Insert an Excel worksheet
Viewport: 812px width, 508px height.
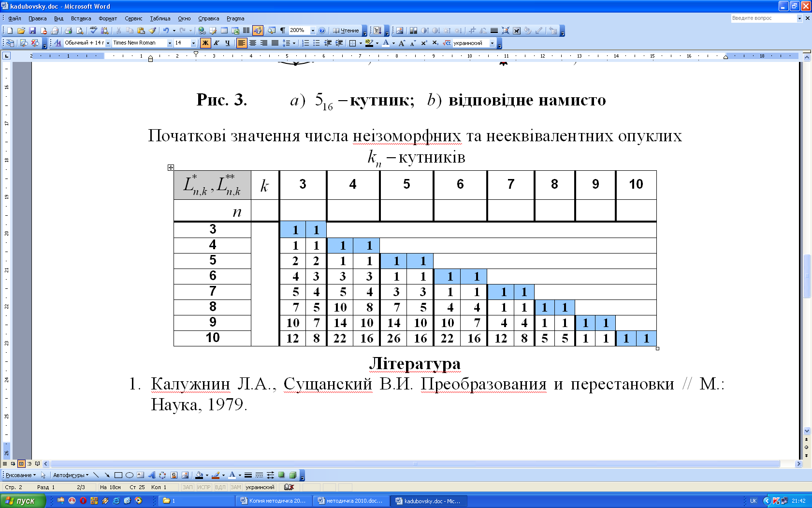[235, 30]
